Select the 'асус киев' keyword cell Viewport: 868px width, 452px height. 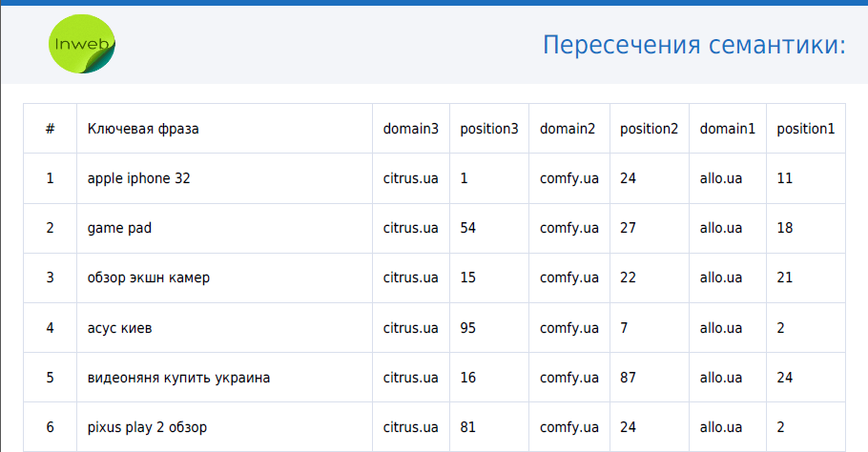coord(225,327)
